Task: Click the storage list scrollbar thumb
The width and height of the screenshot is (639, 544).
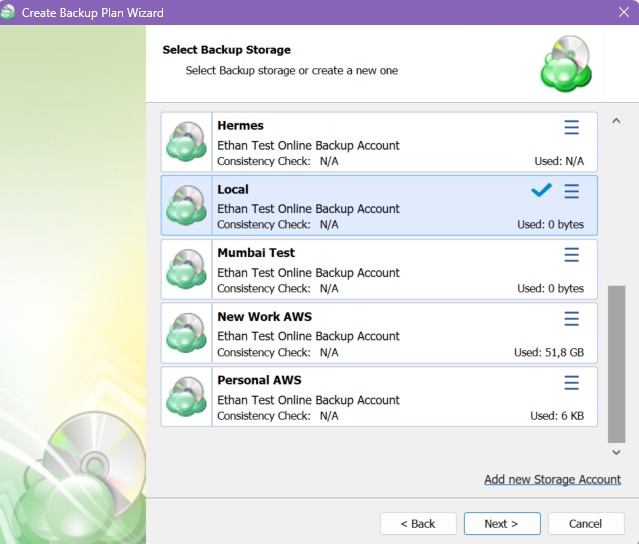Action: click(x=615, y=365)
